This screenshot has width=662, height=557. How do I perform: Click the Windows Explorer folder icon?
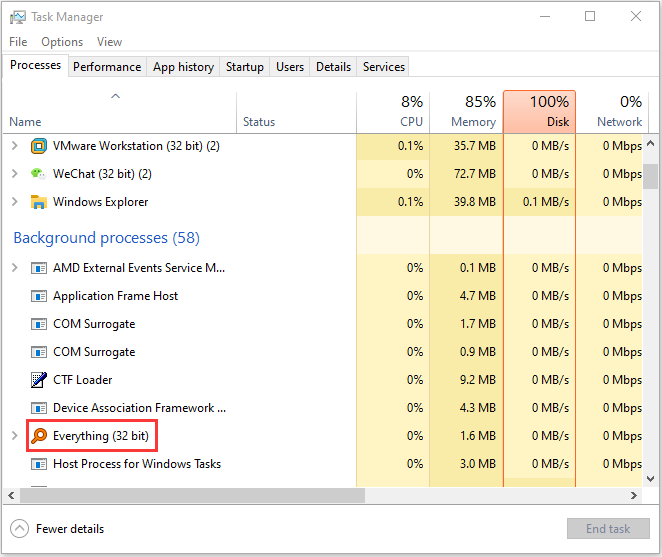click(x=39, y=202)
